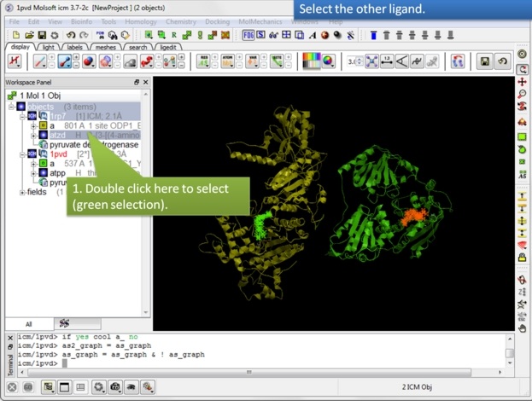Expand the atzd ligand tree node
532x406 pixels.
[x=32, y=135]
